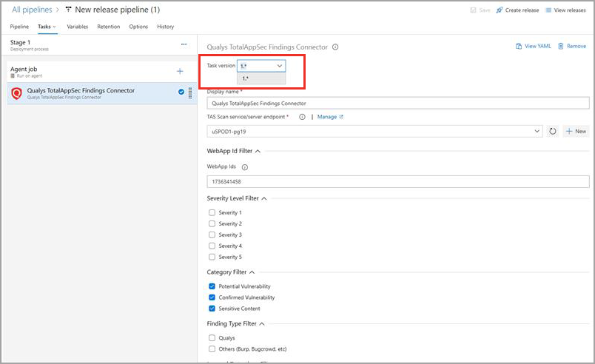Open the Stage 1 ellipsis menu
Screen dimensions: 595x364
point(184,44)
